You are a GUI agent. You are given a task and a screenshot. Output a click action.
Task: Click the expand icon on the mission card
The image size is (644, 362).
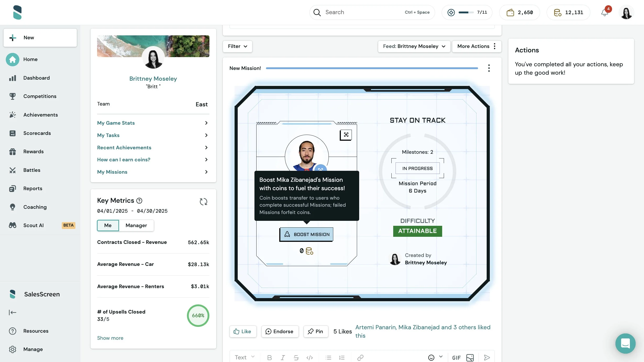tap(346, 135)
